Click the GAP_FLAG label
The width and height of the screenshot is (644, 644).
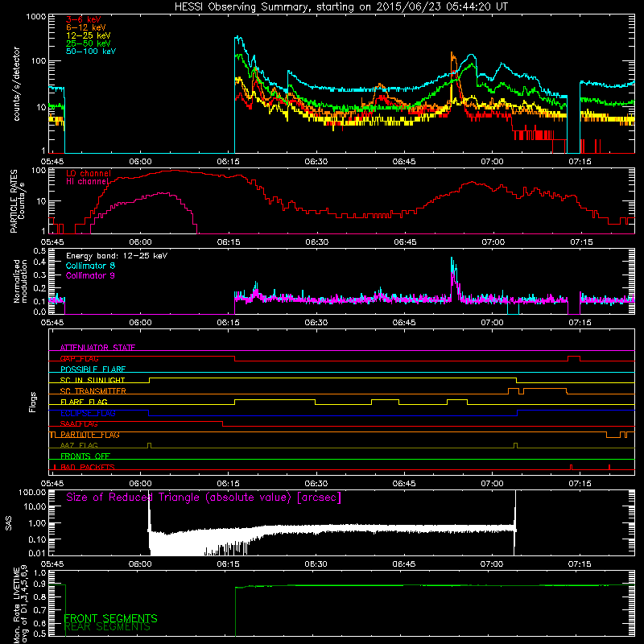point(79,358)
